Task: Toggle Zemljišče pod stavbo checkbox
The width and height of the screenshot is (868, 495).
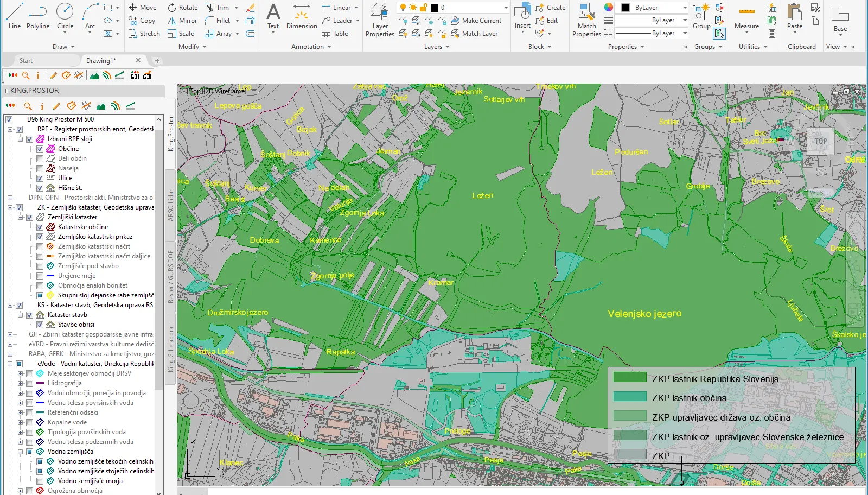Action: click(x=40, y=266)
